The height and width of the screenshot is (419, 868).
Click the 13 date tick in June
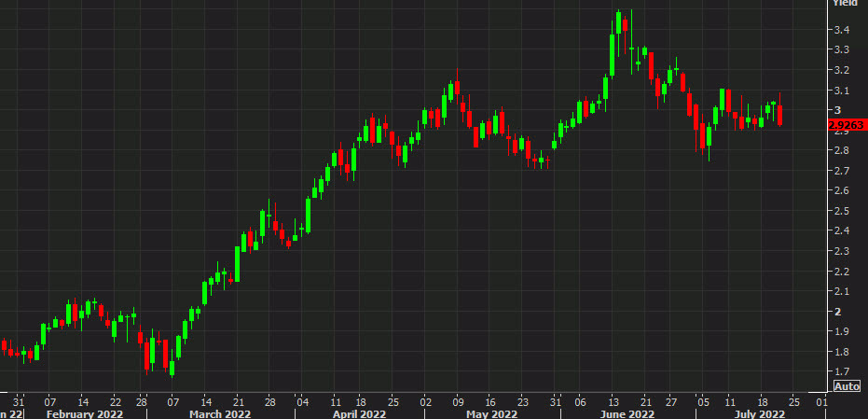pos(613,402)
